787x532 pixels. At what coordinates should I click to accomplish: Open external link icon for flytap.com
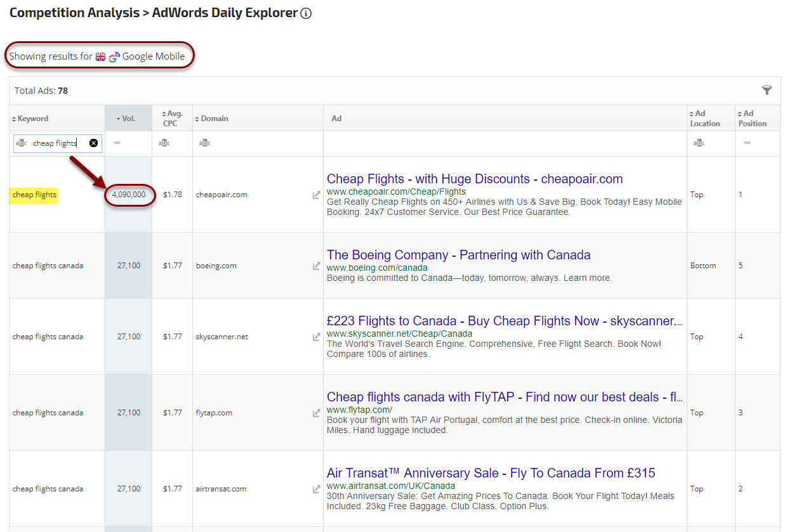point(316,413)
